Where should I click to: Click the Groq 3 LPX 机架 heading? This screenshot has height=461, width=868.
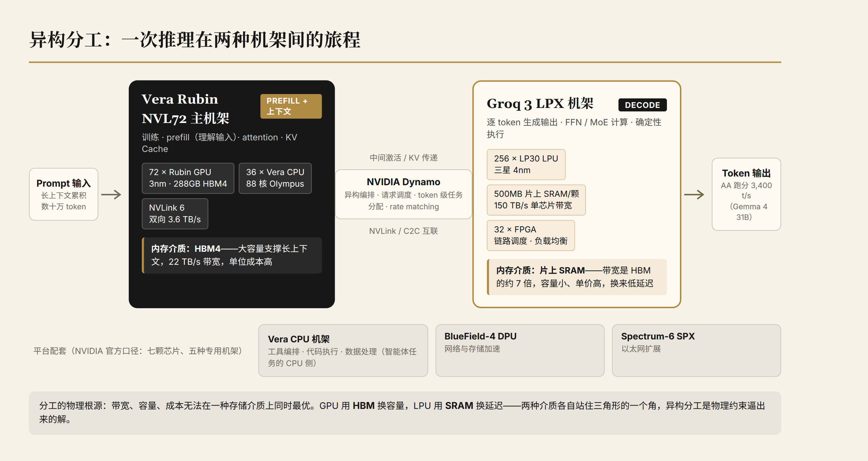click(x=540, y=103)
